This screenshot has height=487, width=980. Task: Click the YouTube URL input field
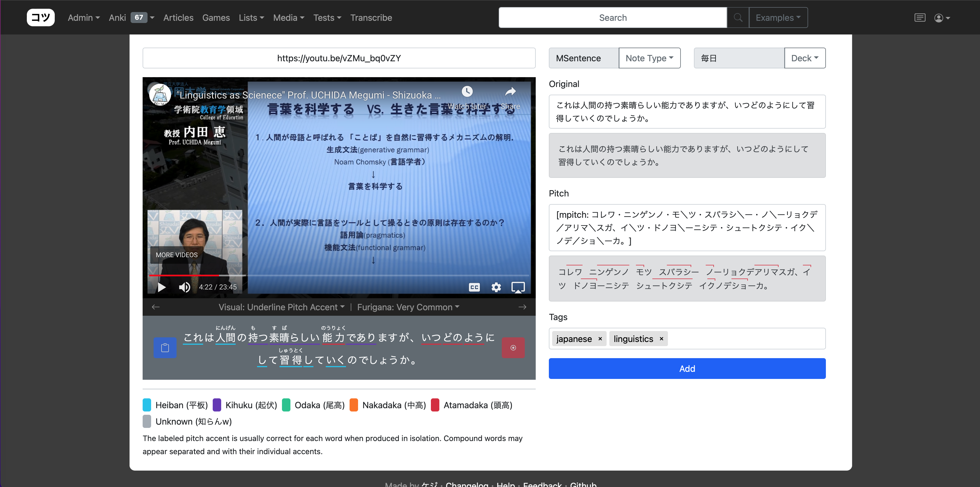click(339, 58)
